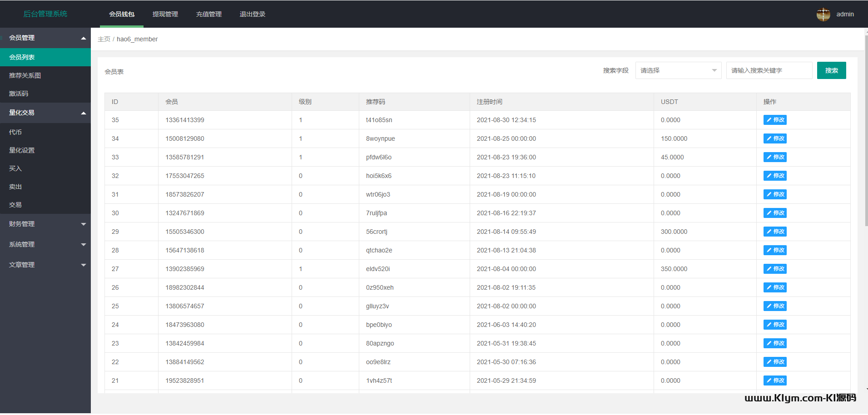The image size is (868, 415).
Task: Switch to the 提现管理 top tab
Action: point(165,15)
